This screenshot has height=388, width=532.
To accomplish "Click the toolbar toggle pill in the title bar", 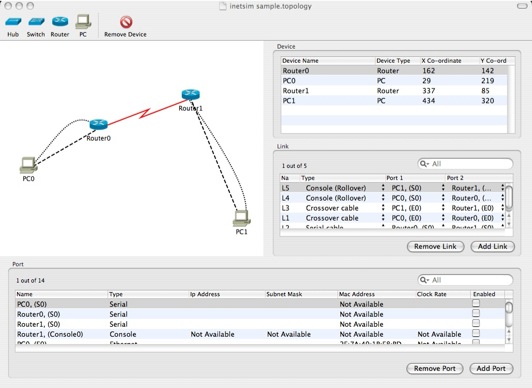I will [522, 6].
